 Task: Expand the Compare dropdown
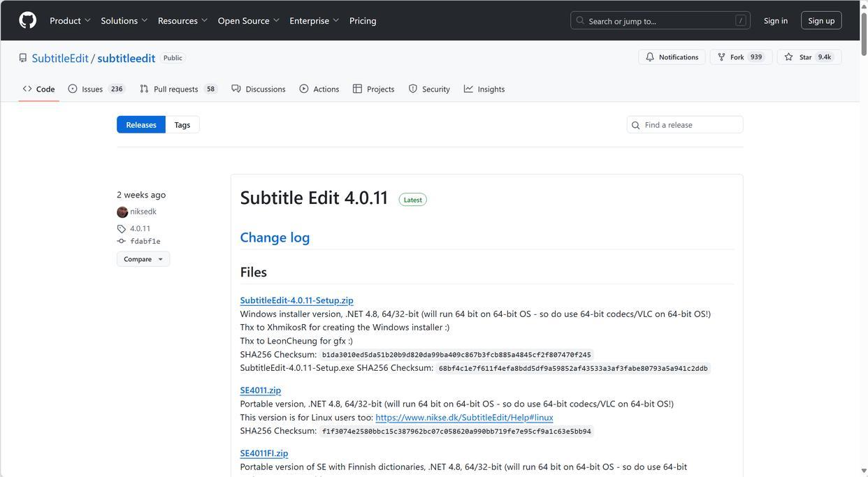click(x=143, y=259)
